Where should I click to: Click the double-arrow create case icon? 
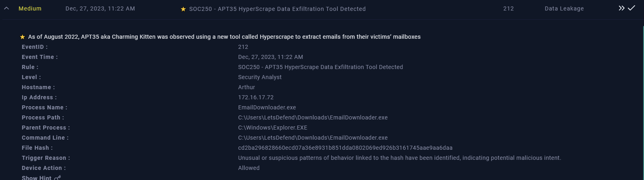pyautogui.click(x=621, y=8)
